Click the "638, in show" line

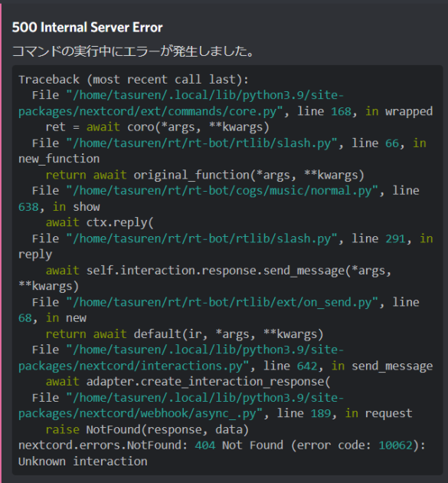coord(59,207)
